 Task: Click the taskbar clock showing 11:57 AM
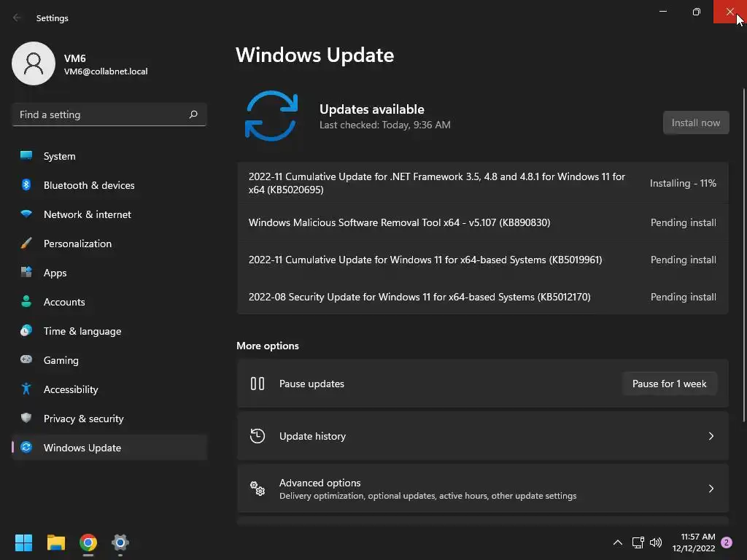pyautogui.click(x=694, y=542)
